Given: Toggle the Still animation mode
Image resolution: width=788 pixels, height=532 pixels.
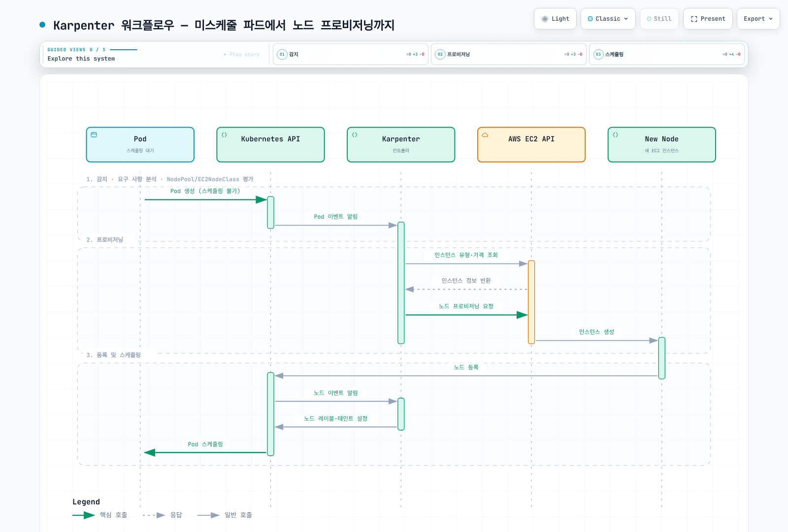Looking at the screenshot, I should pyautogui.click(x=659, y=19).
